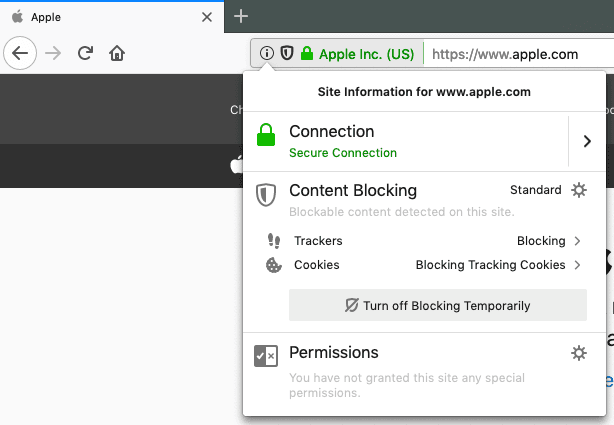Click the back navigation arrow
614x425 pixels.
[20, 53]
